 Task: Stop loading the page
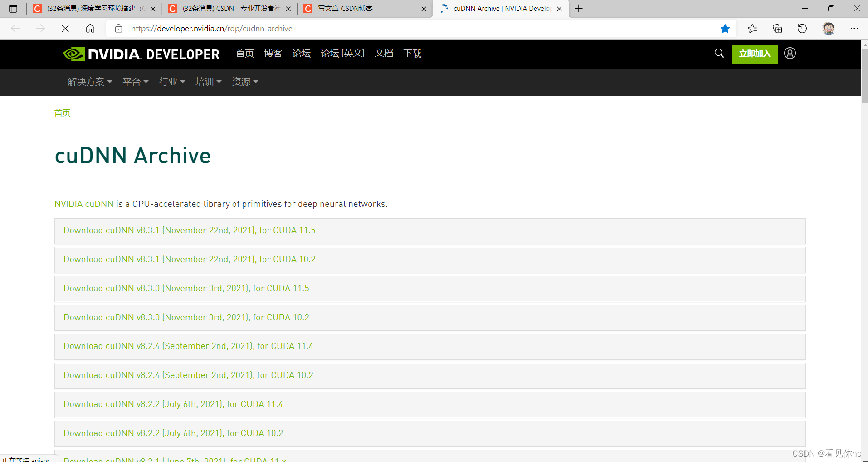coord(65,29)
